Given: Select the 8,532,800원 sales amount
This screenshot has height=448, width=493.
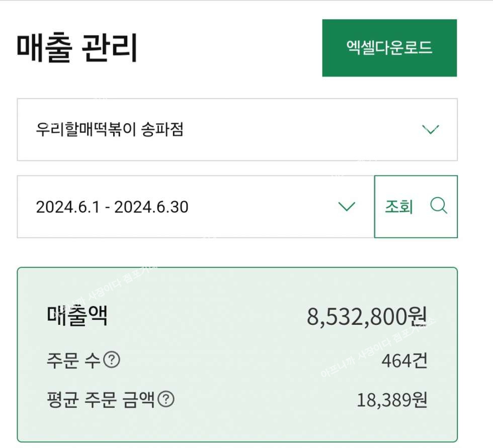Looking at the screenshot, I should [x=367, y=317].
